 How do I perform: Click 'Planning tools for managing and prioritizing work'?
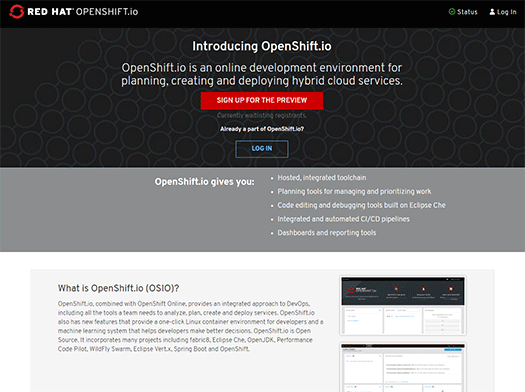354,191
